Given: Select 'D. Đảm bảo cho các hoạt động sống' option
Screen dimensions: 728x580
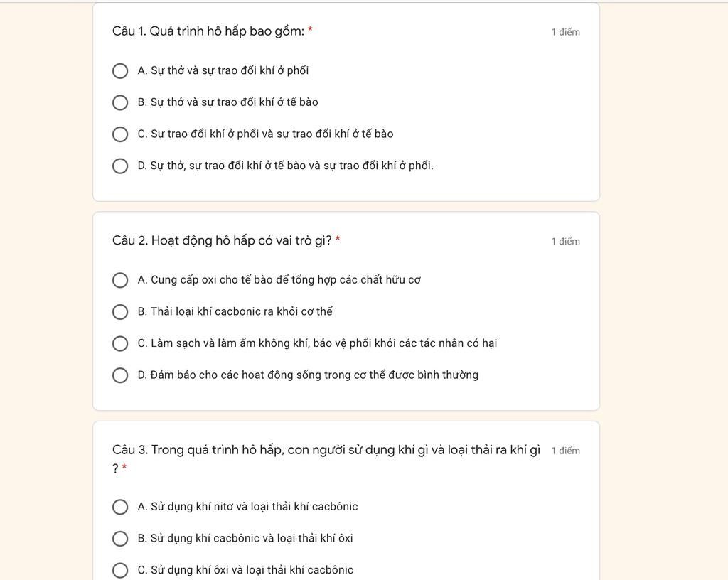Looking at the screenshot, I should (x=120, y=375).
